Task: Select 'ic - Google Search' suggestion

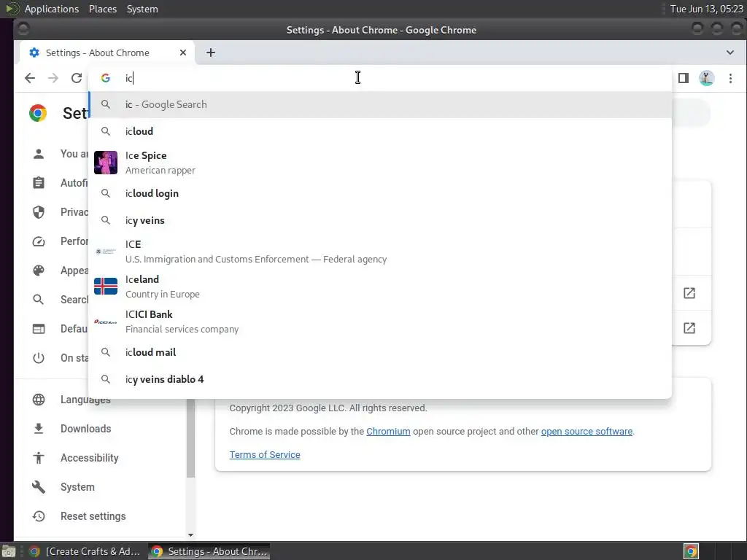Action: [380, 104]
